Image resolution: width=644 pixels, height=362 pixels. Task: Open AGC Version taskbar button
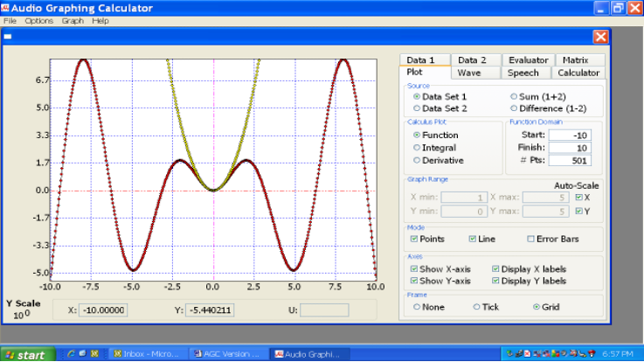[x=227, y=354]
